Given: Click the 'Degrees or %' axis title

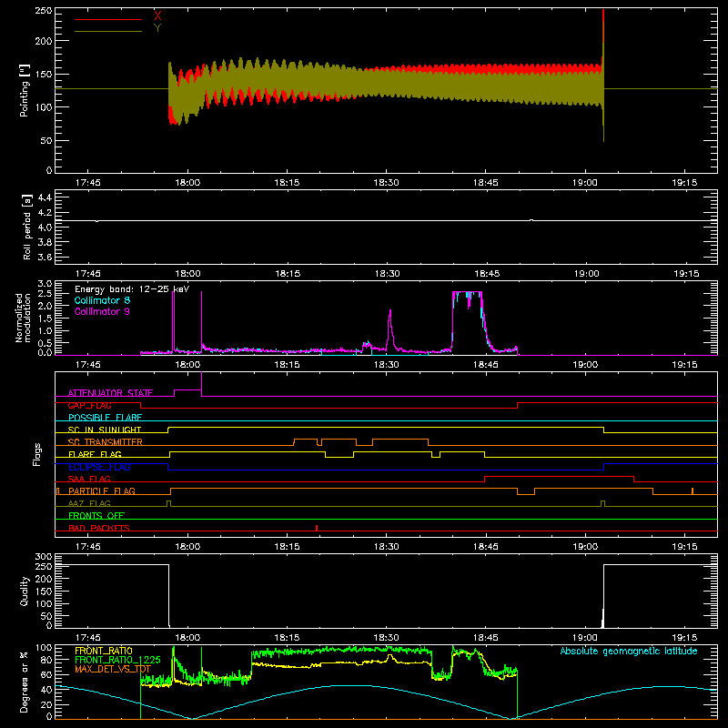Looking at the screenshot, I should tap(24, 682).
